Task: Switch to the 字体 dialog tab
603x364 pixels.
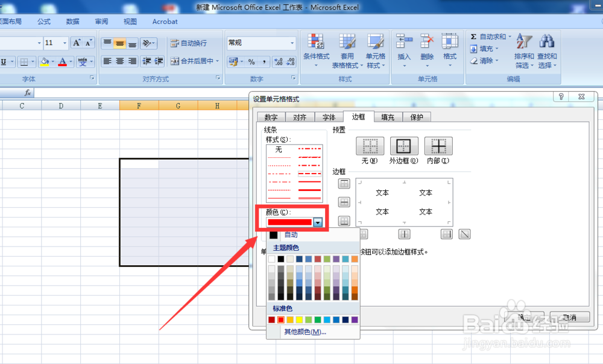Action: click(329, 118)
